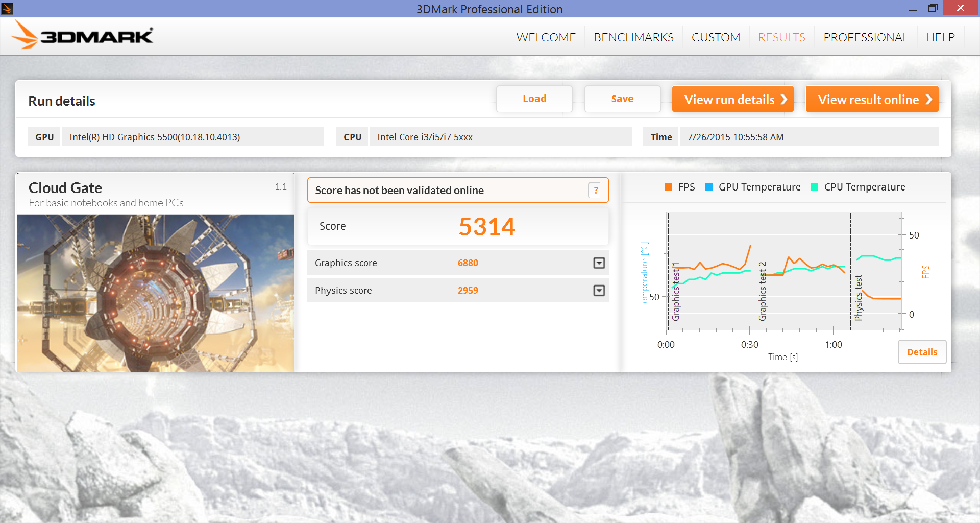This screenshot has height=523, width=980.
Task: Open the Help tab
Action: [x=940, y=37]
